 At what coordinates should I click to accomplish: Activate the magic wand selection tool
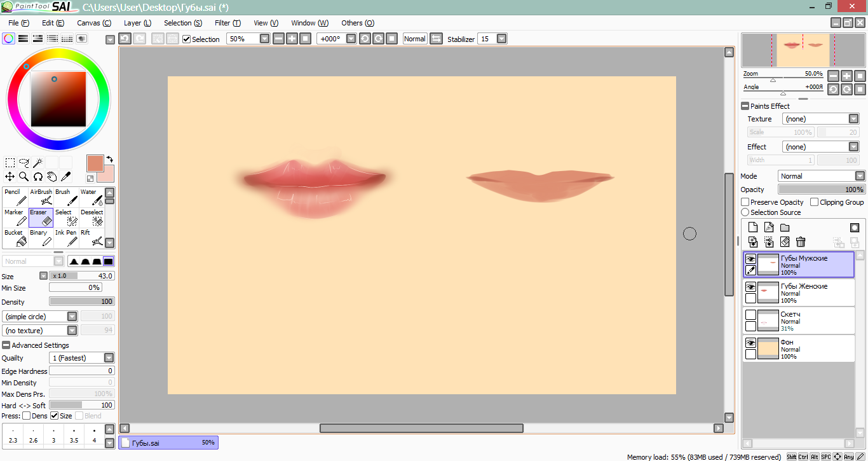coord(38,163)
